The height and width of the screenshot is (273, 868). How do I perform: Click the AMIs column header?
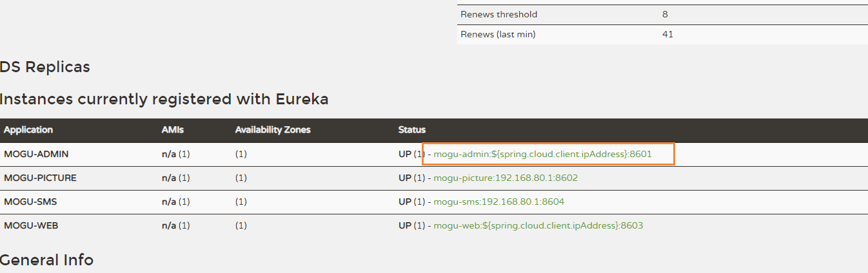[172, 130]
